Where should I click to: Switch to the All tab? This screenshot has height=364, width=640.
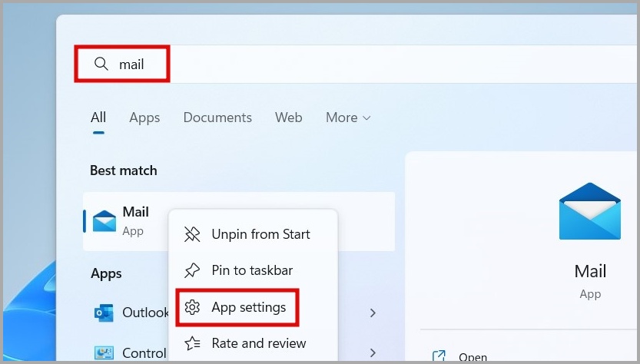click(98, 117)
